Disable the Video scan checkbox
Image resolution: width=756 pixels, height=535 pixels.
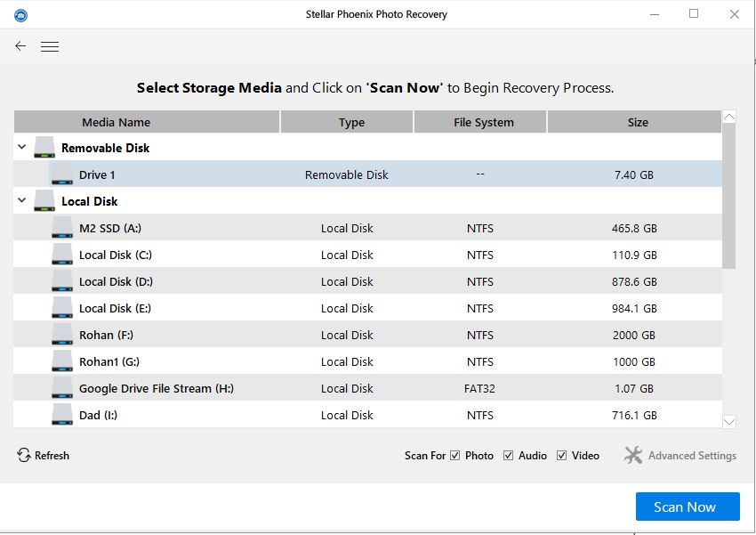click(562, 456)
